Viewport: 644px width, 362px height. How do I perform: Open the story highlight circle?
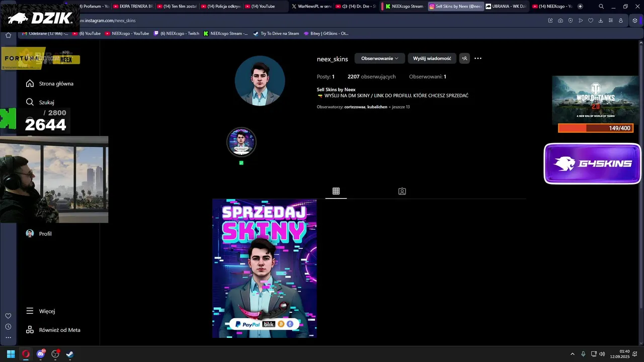242,142
